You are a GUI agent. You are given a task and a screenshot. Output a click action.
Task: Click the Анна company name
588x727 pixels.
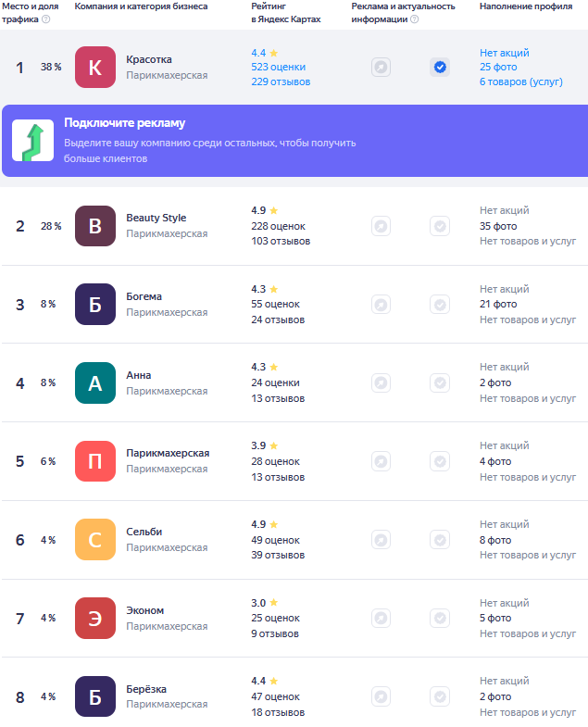pos(138,375)
